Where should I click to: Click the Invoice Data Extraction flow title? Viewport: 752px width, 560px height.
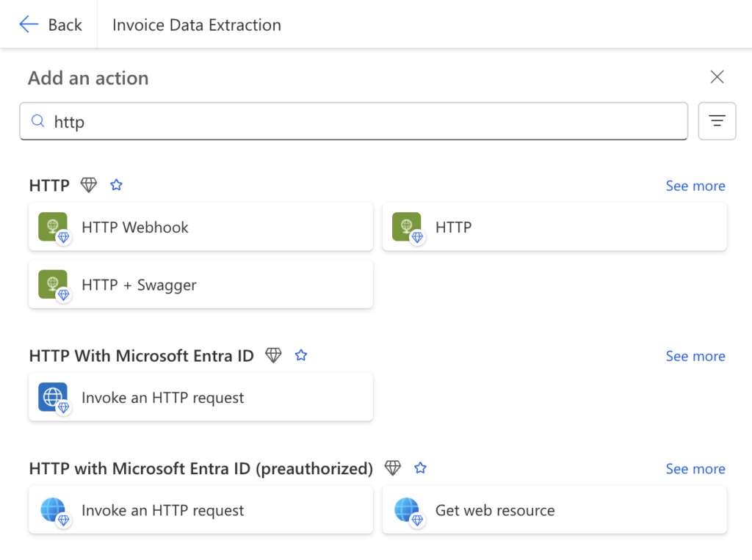[x=197, y=25]
